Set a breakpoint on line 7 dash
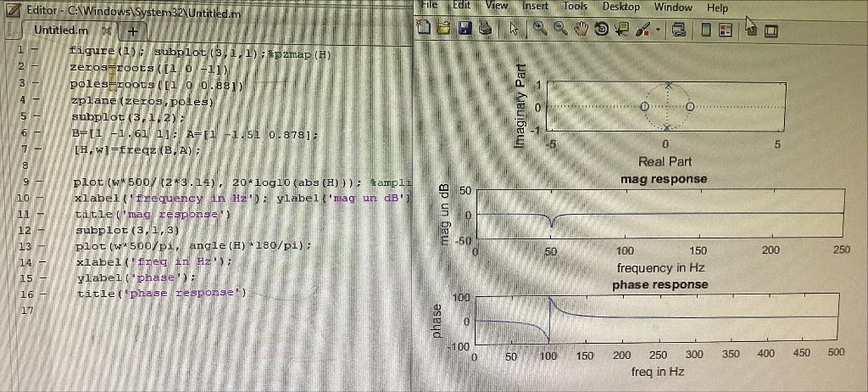The image size is (868, 392). 37,149
